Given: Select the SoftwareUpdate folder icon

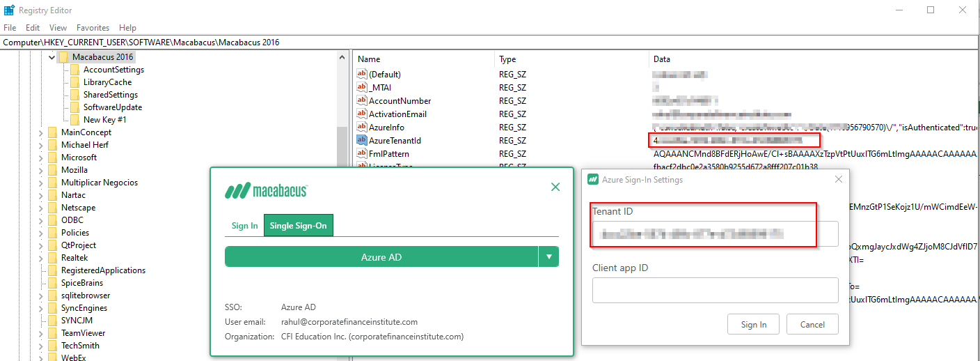Looking at the screenshot, I should coord(75,107).
